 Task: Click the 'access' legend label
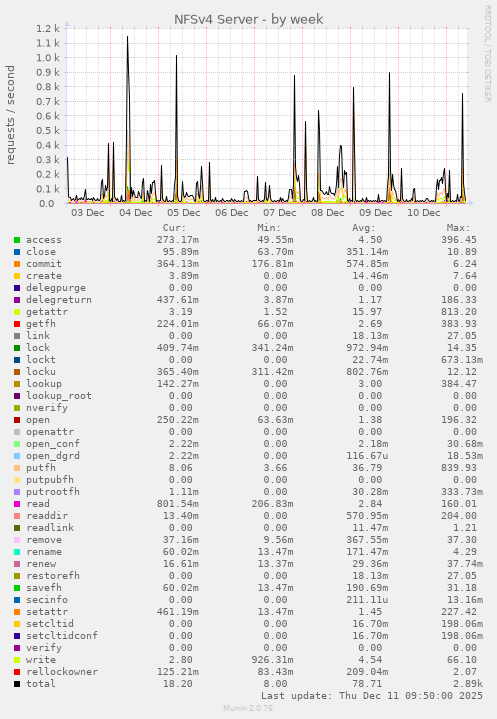click(44, 240)
